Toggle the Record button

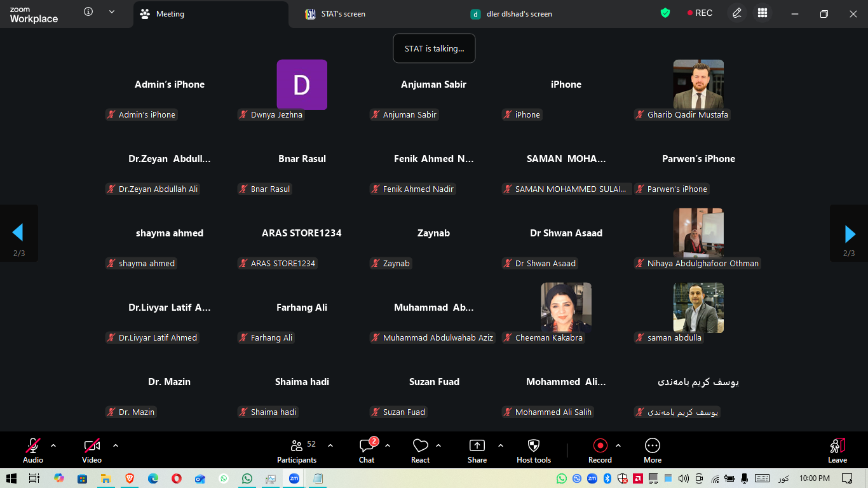tap(600, 450)
